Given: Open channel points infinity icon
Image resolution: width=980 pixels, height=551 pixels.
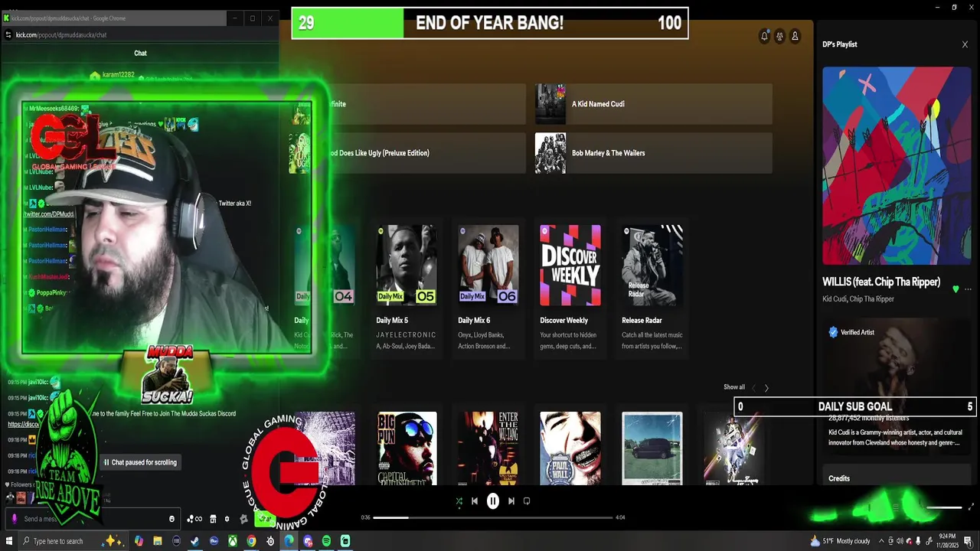Looking at the screenshot, I should (x=194, y=519).
